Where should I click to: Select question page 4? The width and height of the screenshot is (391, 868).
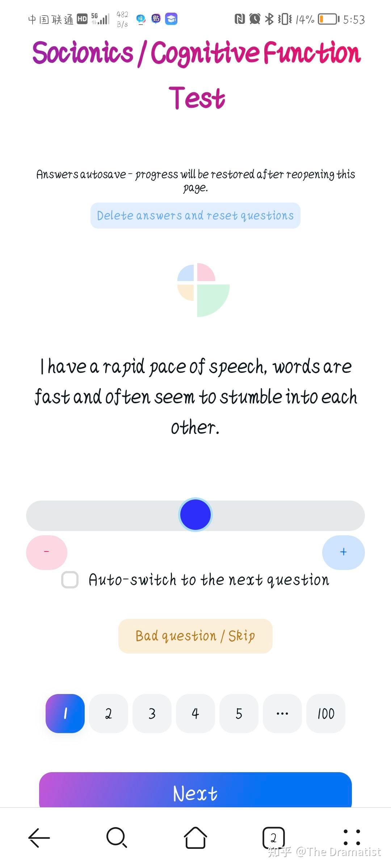(x=195, y=714)
